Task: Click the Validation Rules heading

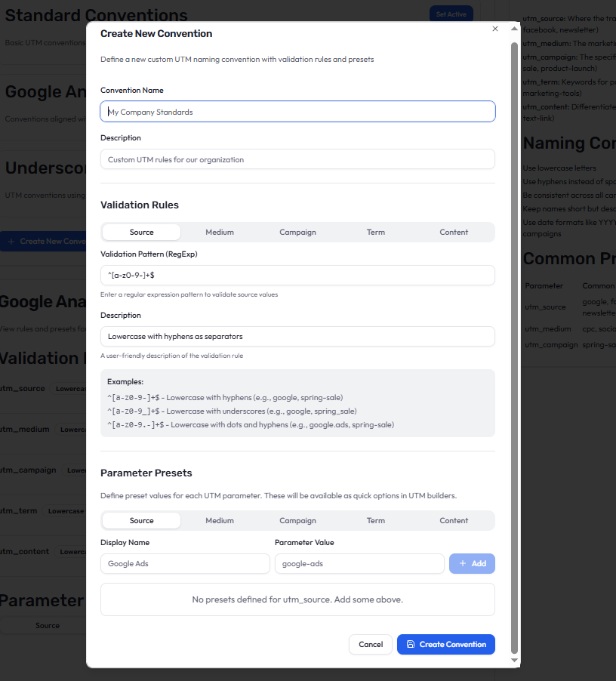Action: pyautogui.click(x=140, y=205)
